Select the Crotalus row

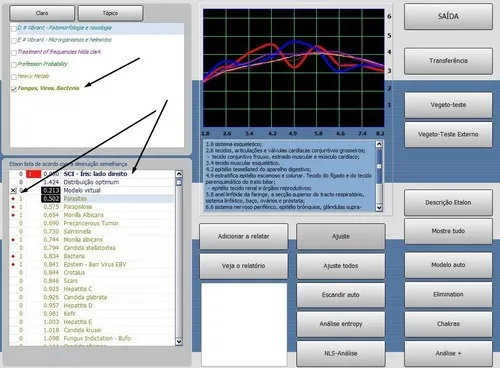tap(92, 273)
